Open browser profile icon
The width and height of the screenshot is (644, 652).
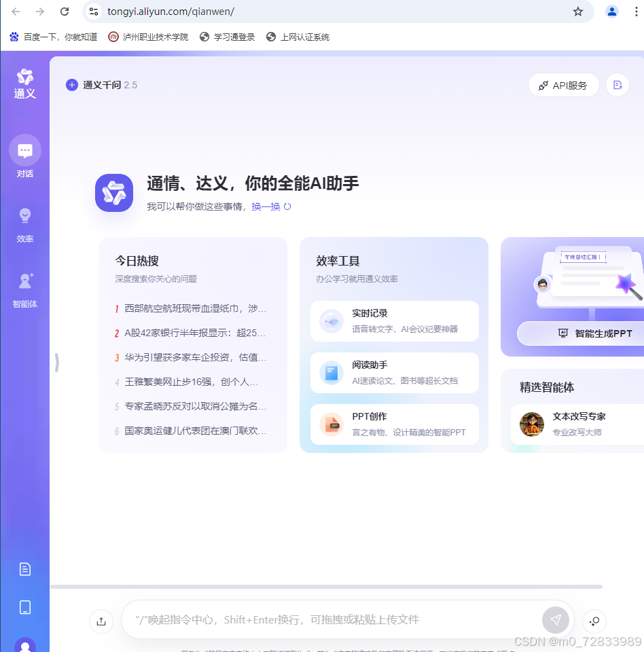click(612, 12)
